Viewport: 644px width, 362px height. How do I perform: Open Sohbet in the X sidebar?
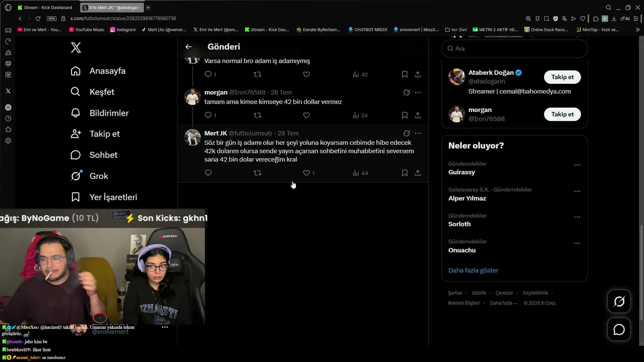[x=94, y=155]
